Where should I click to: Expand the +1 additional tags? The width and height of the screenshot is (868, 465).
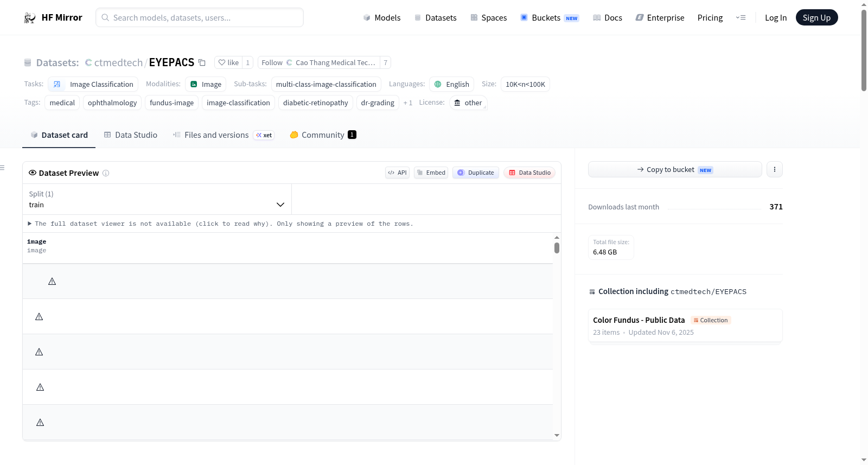408,103
